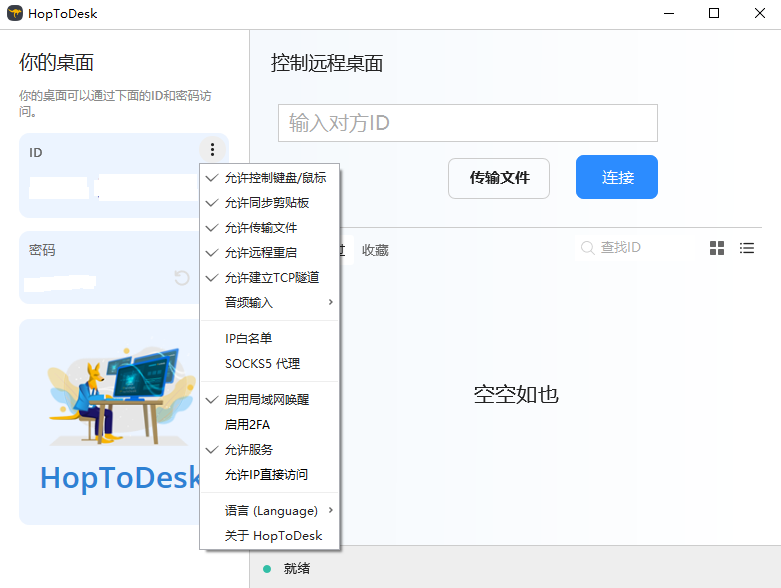Click the HopToDesk logo in the title bar
The image size is (781, 588).
[x=14, y=13]
